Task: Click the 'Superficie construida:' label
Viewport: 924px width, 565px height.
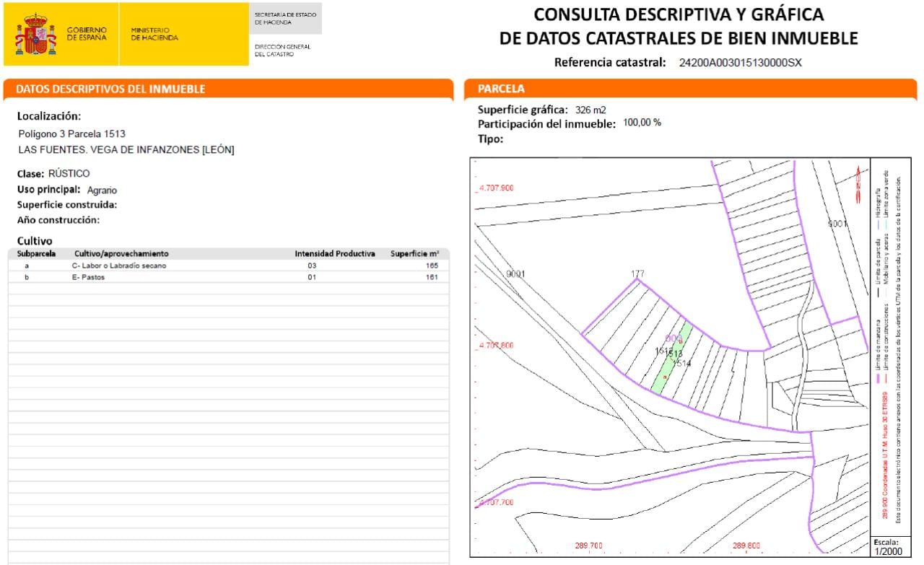Action: [67, 205]
